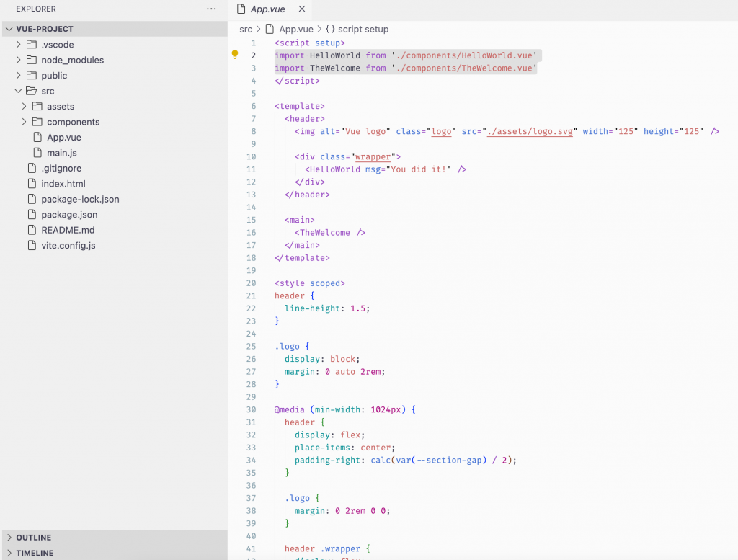Follow the ./assets/logo.svg path link
The image size is (738, 560).
[x=530, y=131]
